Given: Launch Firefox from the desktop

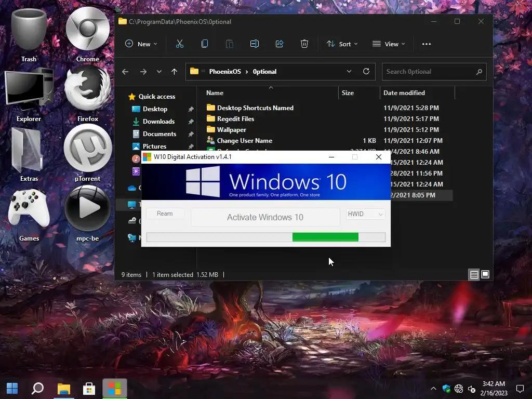Looking at the screenshot, I should click(x=87, y=95).
